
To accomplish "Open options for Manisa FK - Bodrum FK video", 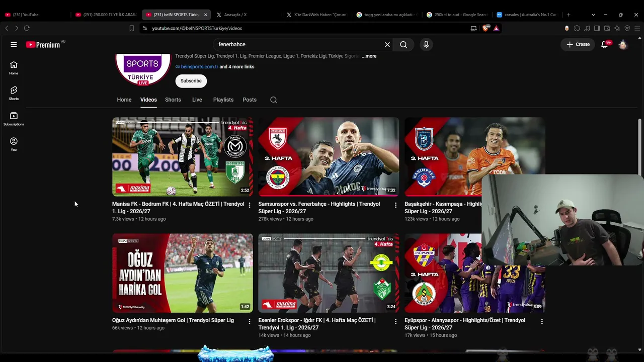I will coord(250,205).
